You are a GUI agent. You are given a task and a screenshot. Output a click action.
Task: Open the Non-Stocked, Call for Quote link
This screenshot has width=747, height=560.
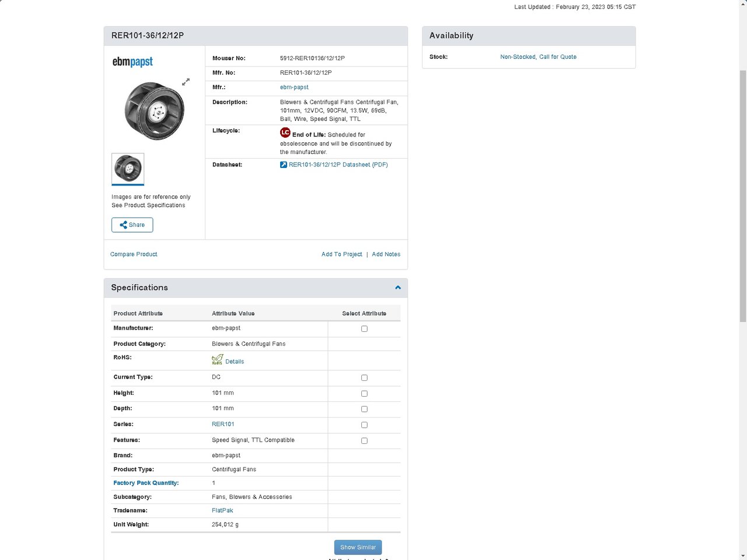[x=538, y=57]
